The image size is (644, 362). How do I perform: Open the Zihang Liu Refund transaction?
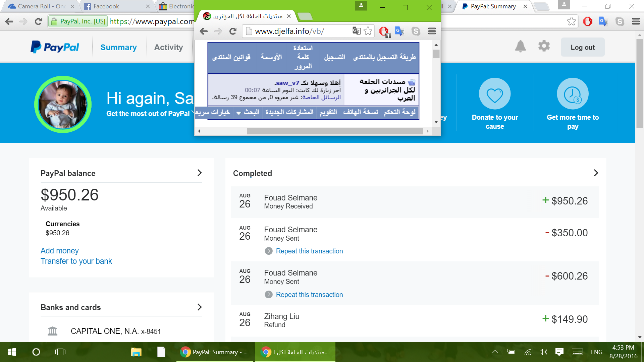click(x=415, y=320)
